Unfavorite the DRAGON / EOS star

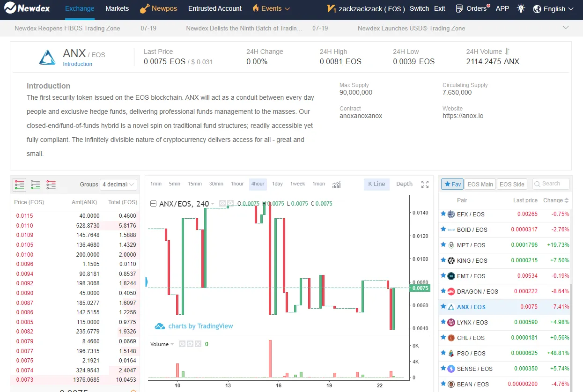pyautogui.click(x=443, y=291)
